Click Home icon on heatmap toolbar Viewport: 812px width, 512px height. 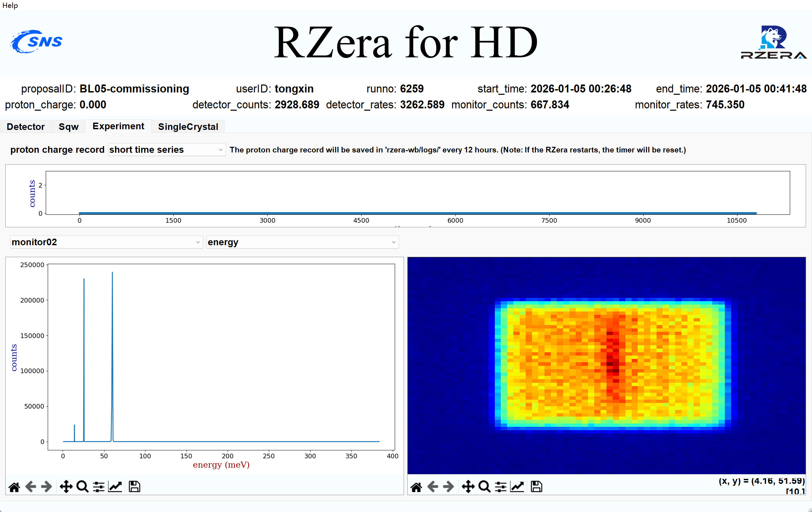point(416,487)
